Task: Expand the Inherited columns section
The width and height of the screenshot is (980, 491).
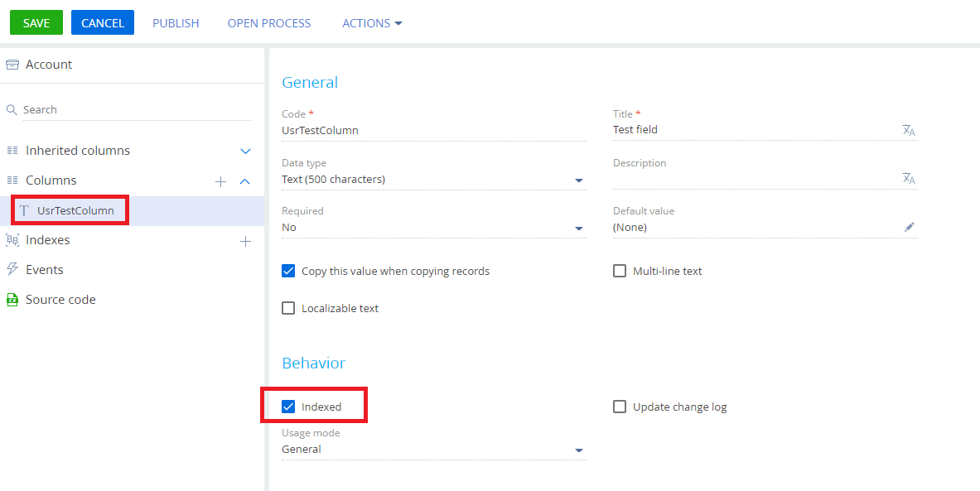Action: coord(246,152)
